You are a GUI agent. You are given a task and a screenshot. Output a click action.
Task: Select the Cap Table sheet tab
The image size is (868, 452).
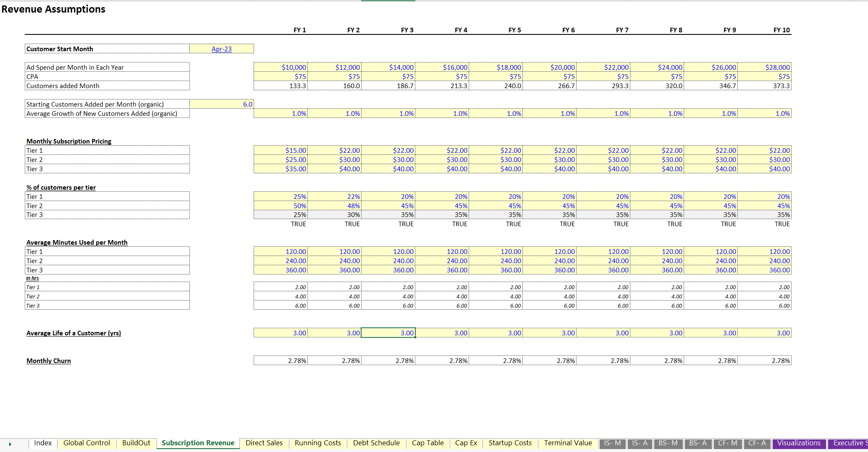427,443
